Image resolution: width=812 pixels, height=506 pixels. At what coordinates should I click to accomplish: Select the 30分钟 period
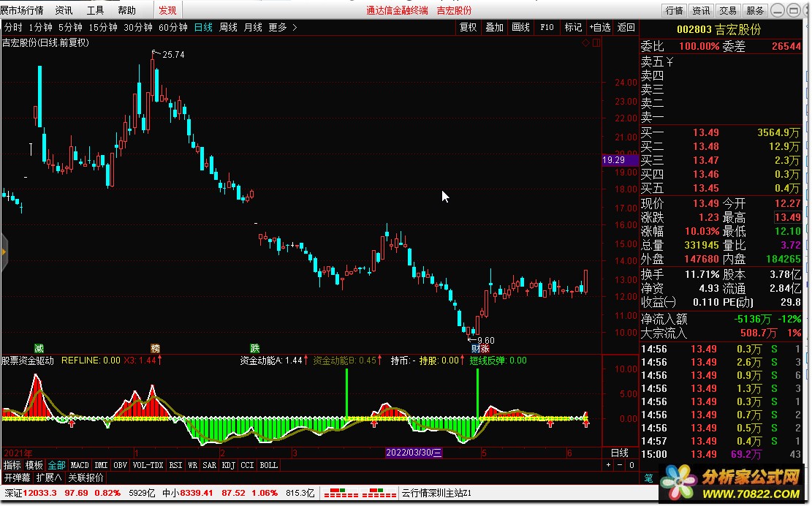tap(137, 28)
